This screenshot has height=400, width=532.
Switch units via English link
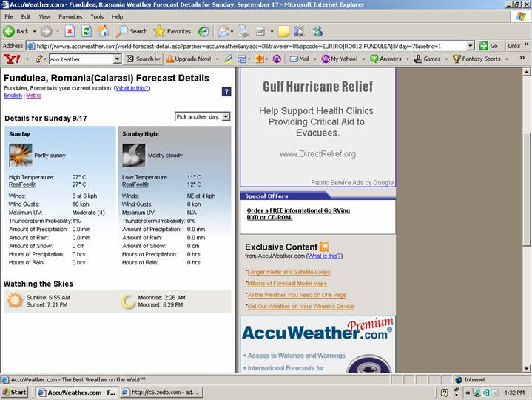click(x=13, y=96)
